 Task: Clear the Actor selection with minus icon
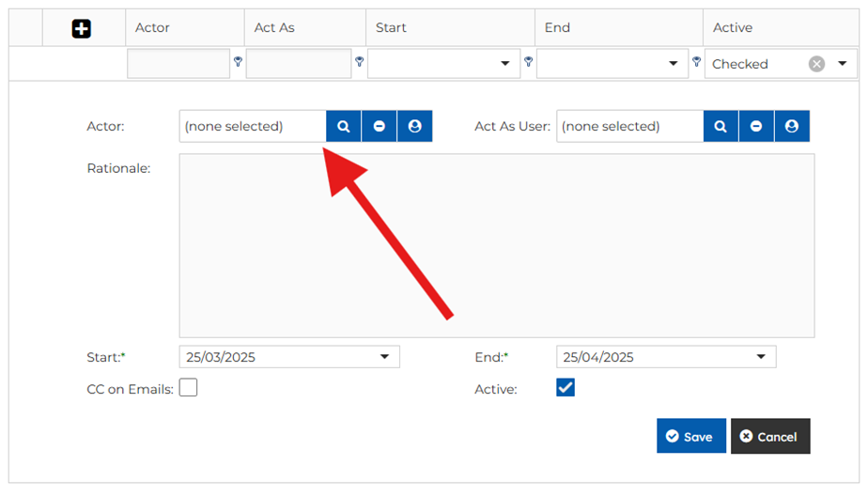point(380,126)
